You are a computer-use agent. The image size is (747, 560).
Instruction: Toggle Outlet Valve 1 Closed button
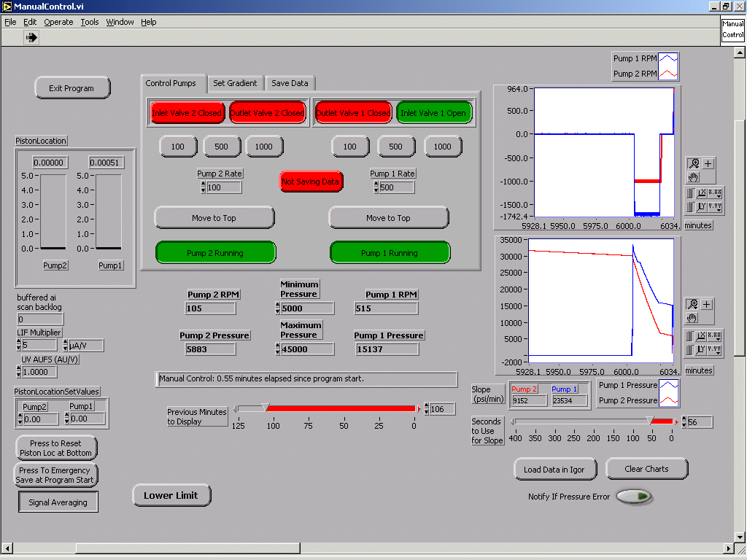pyautogui.click(x=353, y=113)
